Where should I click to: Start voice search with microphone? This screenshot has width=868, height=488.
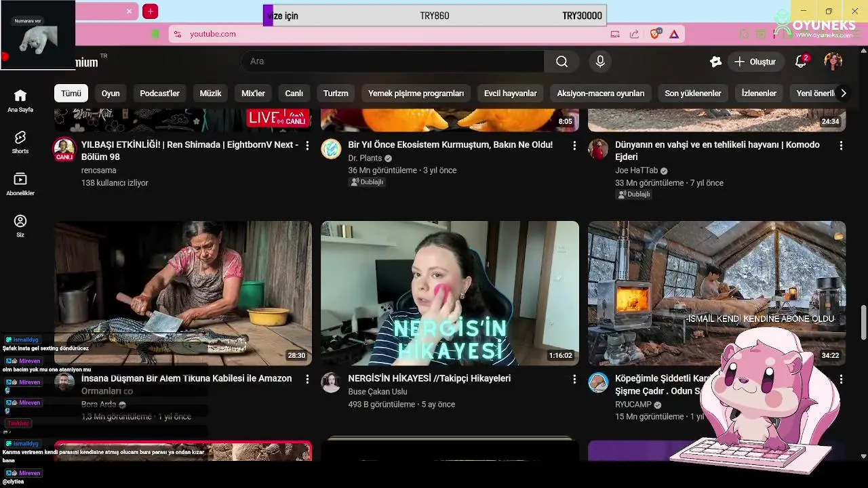point(600,62)
